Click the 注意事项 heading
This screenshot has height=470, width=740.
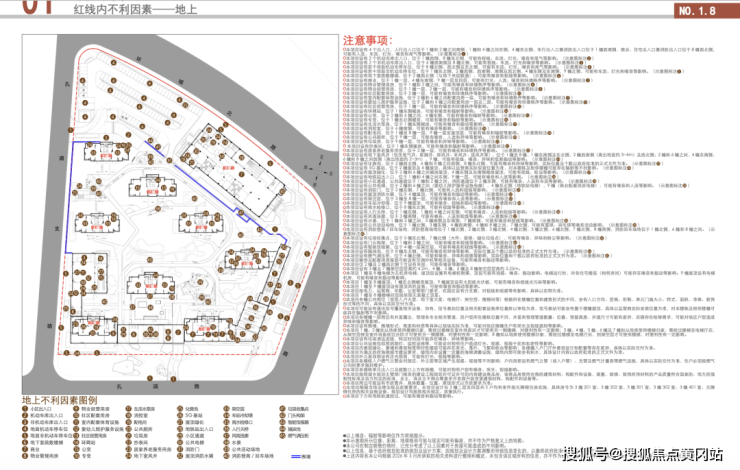[x=368, y=40]
